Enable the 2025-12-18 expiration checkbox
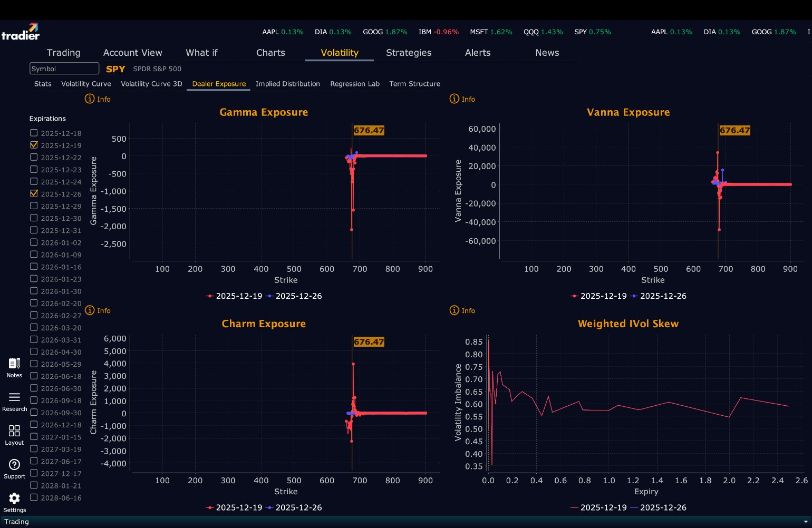The image size is (812, 528). (x=34, y=133)
